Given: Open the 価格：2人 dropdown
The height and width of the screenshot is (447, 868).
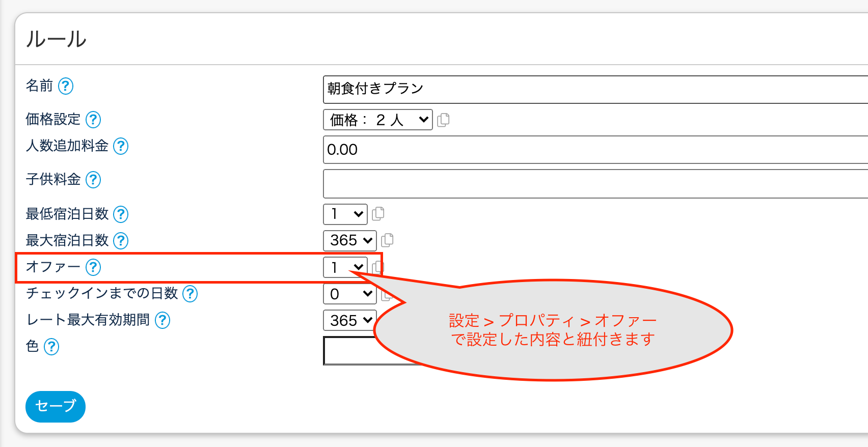Looking at the screenshot, I should tap(377, 120).
